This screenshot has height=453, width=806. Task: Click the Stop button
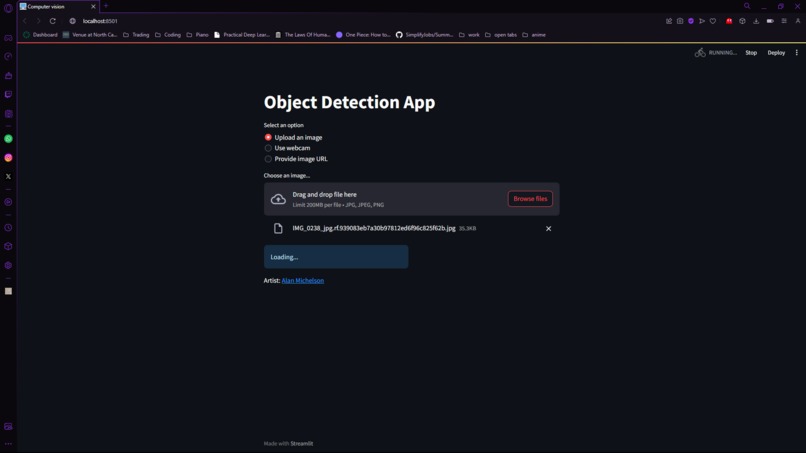click(x=751, y=52)
